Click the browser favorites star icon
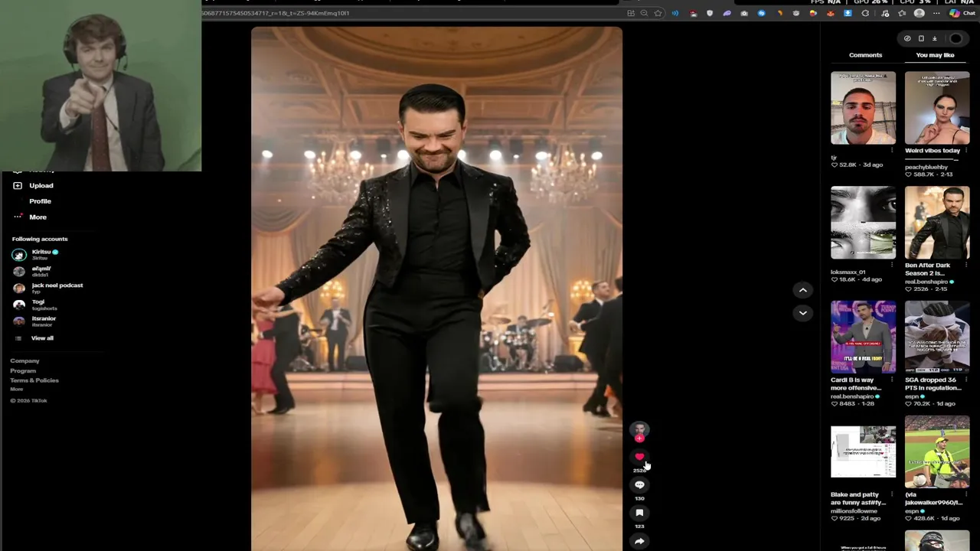The image size is (980, 551). click(658, 13)
